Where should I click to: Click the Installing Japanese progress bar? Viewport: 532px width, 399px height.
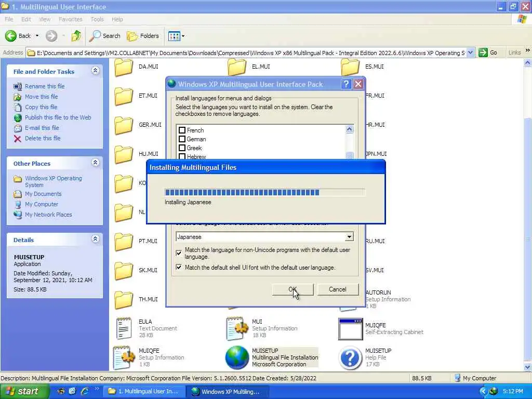coord(264,192)
